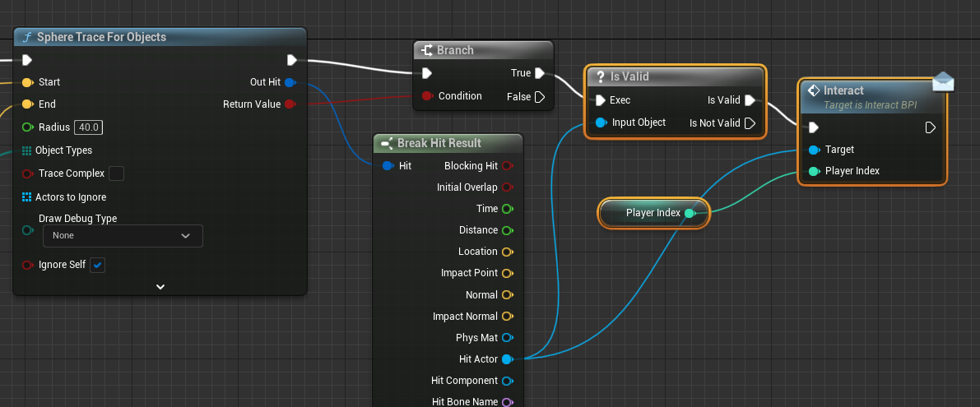
Task: Click the Impact Normal output pin
Action: coord(508,317)
